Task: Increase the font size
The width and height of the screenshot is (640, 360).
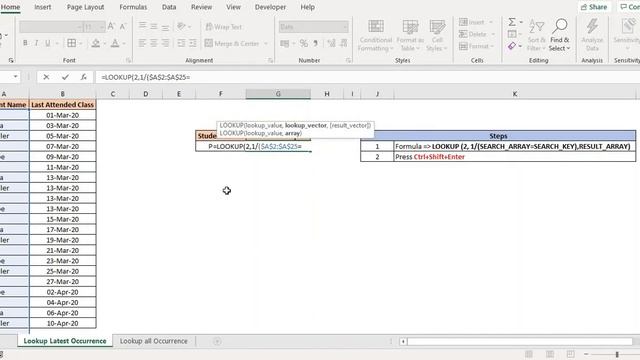Action: coord(111,27)
